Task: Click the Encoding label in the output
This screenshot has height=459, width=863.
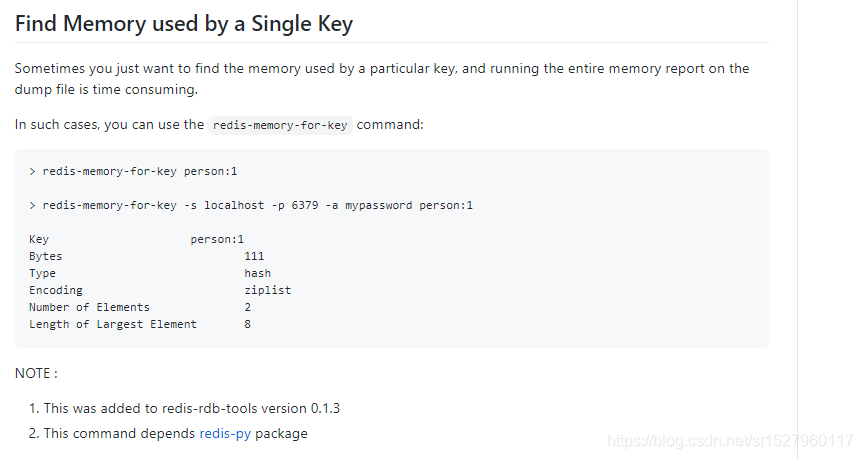Action: coord(56,290)
